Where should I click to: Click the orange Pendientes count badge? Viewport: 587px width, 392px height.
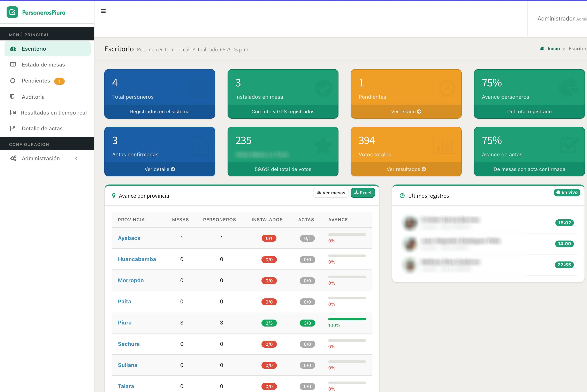tap(59, 81)
